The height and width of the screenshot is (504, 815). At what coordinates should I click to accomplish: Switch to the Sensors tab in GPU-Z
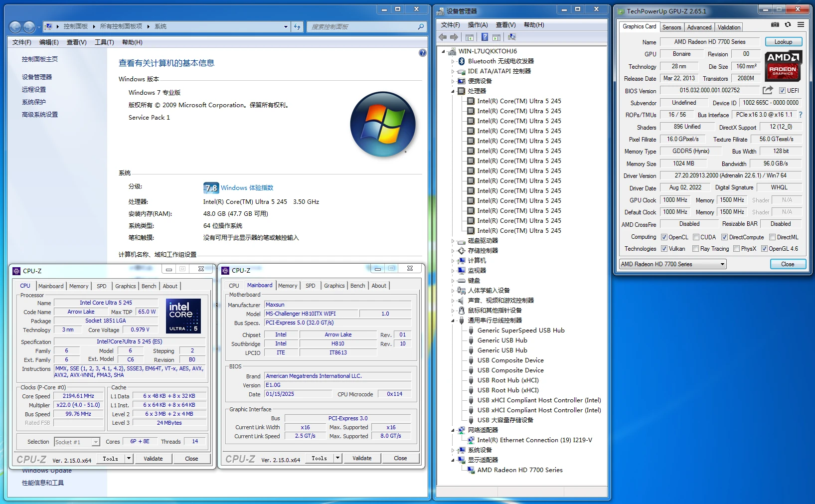671,27
